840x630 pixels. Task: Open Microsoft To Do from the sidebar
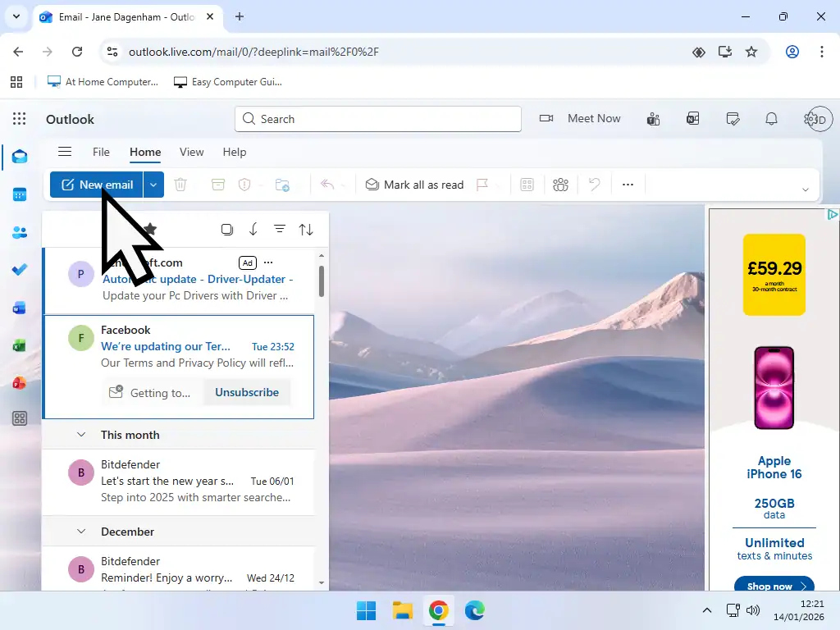pos(18,270)
